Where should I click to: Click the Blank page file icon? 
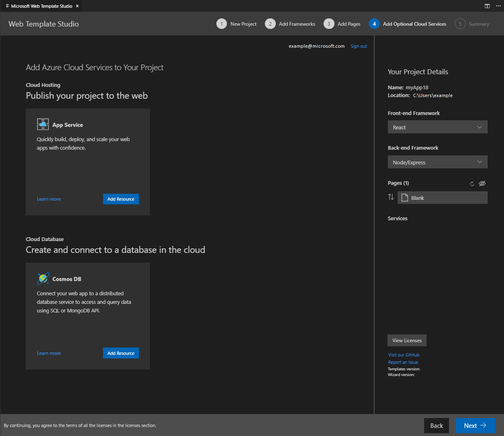[x=405, y=198]
